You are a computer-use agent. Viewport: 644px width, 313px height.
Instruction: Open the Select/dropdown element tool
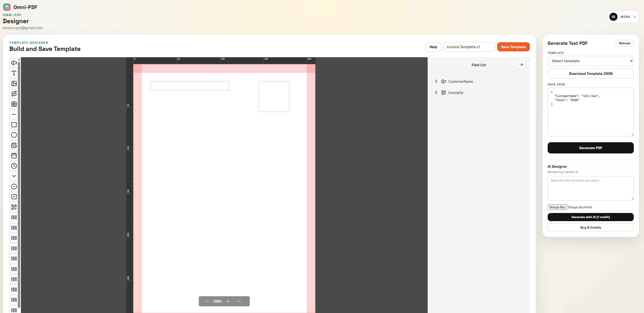coord(14,176)
